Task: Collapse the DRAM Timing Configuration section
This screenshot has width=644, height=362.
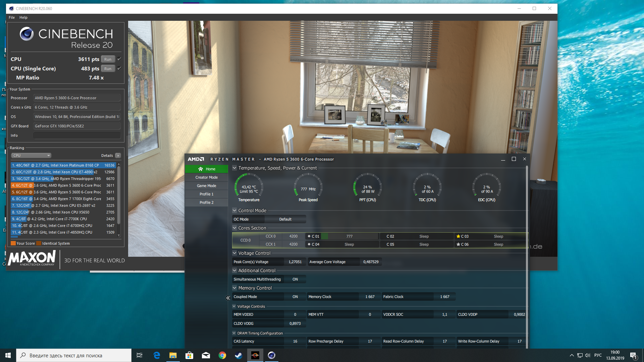Action: click(x=234, y=333)
